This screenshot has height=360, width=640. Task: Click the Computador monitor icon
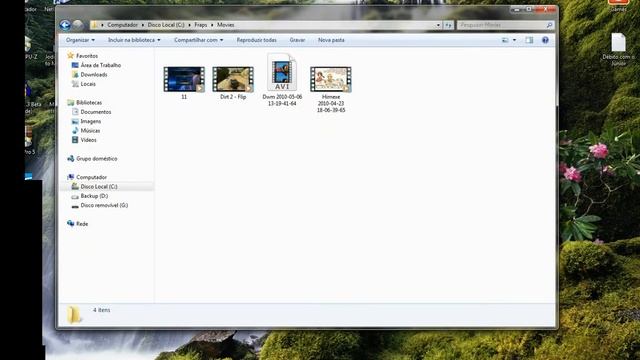(71, 177)
